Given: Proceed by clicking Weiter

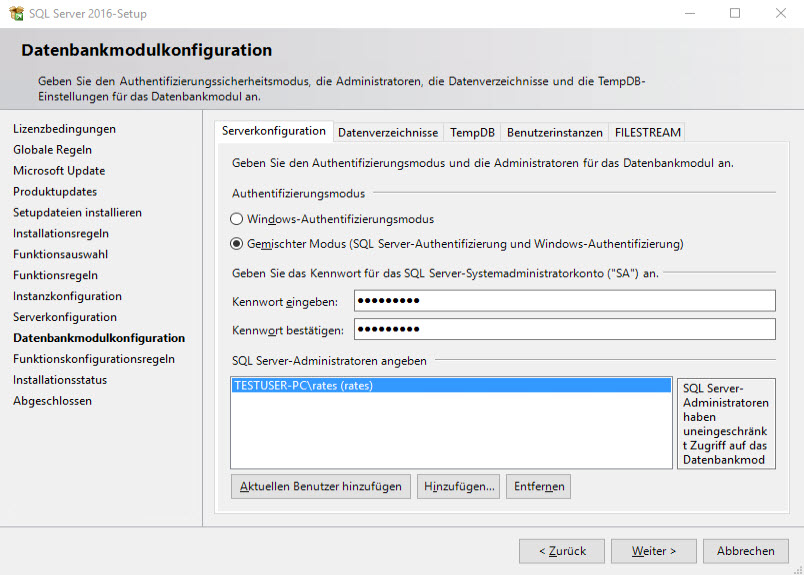Looking at the screenshot, I should click(x=653, y=551).
